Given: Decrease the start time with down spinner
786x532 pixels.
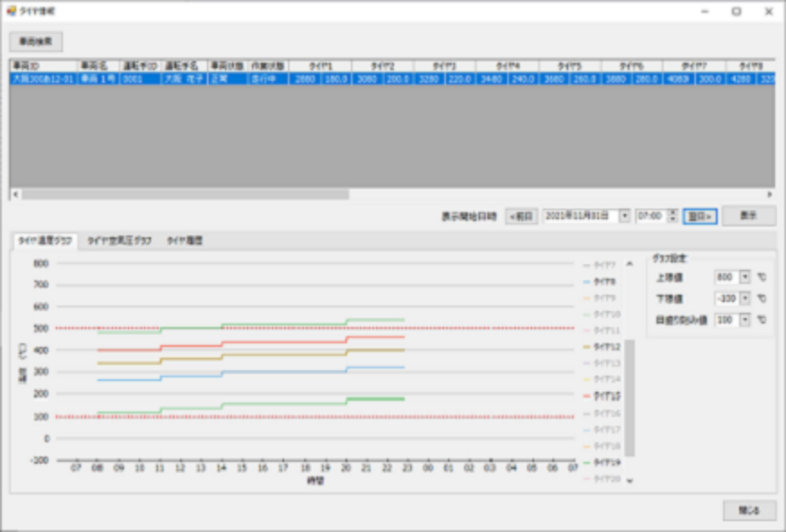Looking at the screenshot, I should coord(673,219).
